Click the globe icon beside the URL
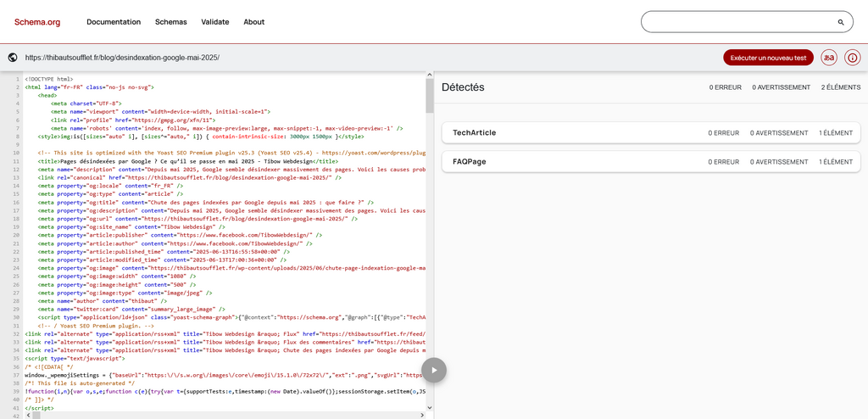Viewport: 868px width, 419px height. [12, 57]
